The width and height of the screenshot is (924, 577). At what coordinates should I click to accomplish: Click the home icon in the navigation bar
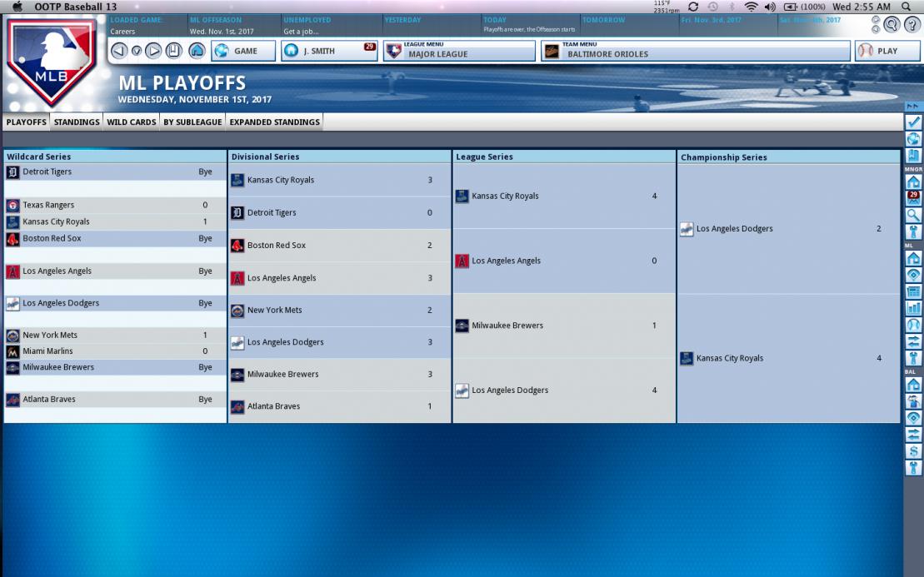(x=197, y=51)
